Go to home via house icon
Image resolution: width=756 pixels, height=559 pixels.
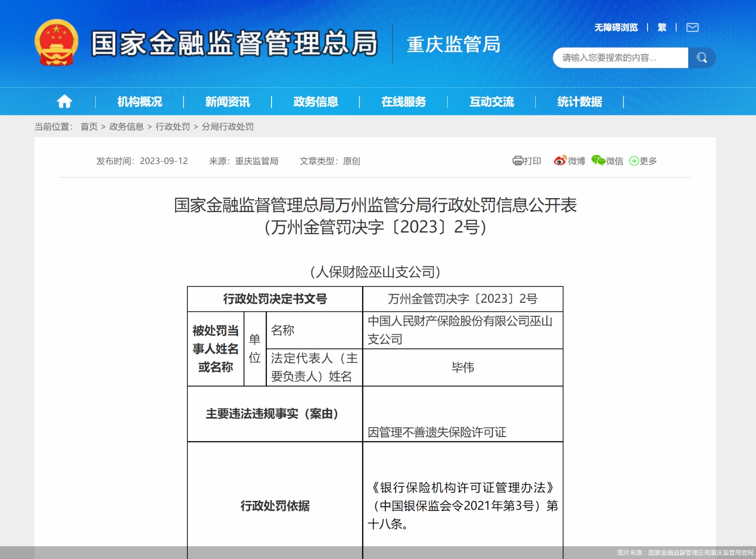tap(64, 101)
